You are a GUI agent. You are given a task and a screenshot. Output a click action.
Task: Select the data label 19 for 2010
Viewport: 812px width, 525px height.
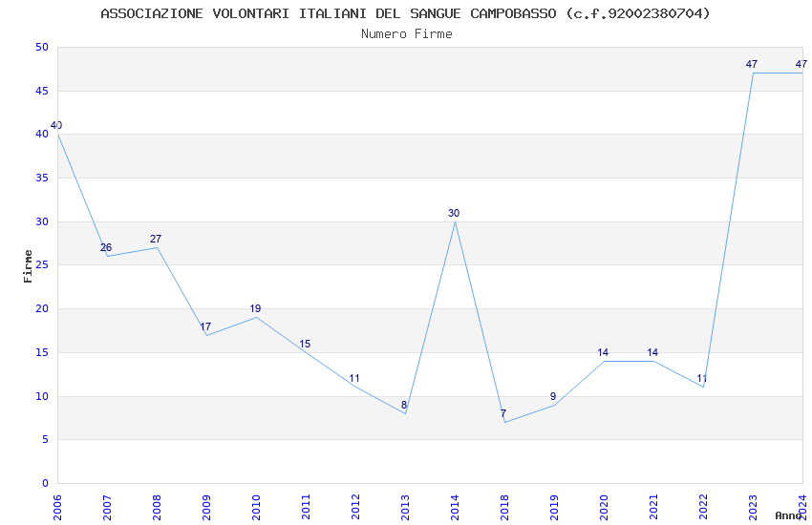click(x=255, y=308)
